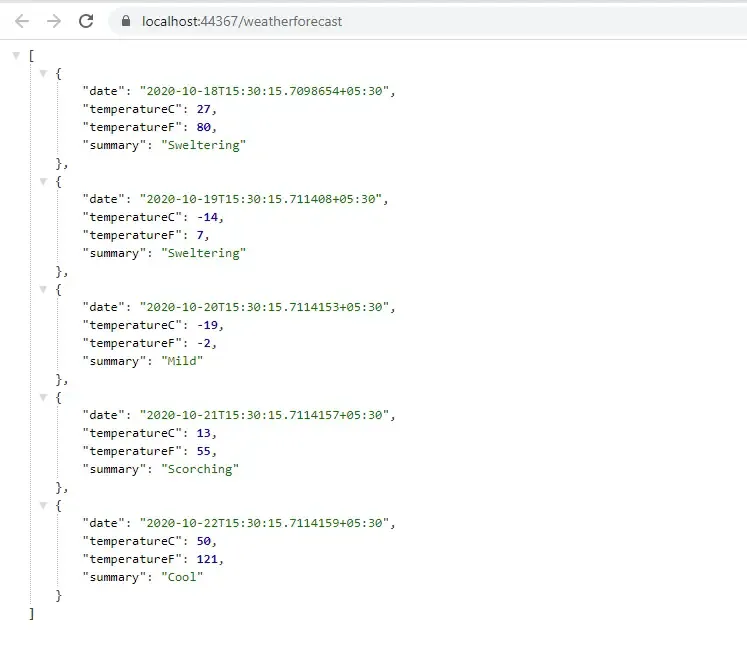Collapse the object dated 2020-10-21

click(x=43, y=397)
